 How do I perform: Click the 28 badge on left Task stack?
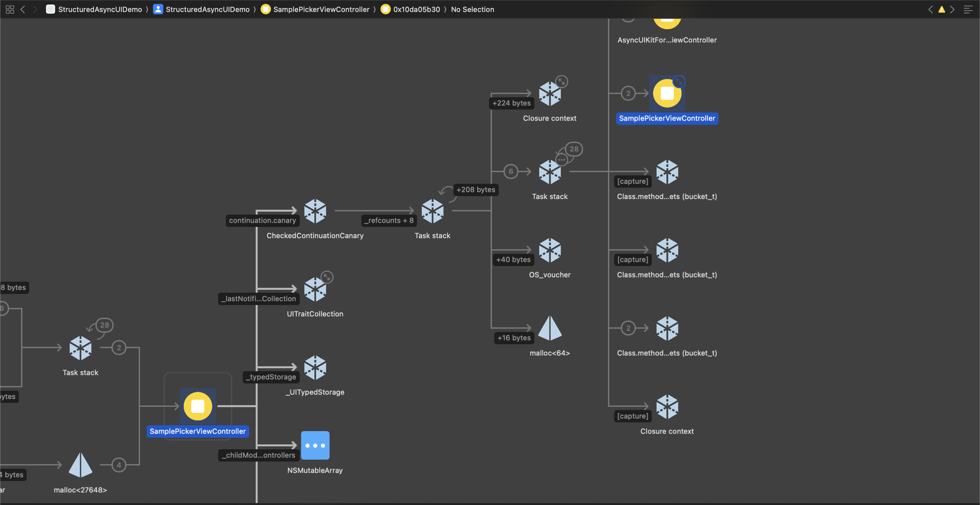point(105,325)
